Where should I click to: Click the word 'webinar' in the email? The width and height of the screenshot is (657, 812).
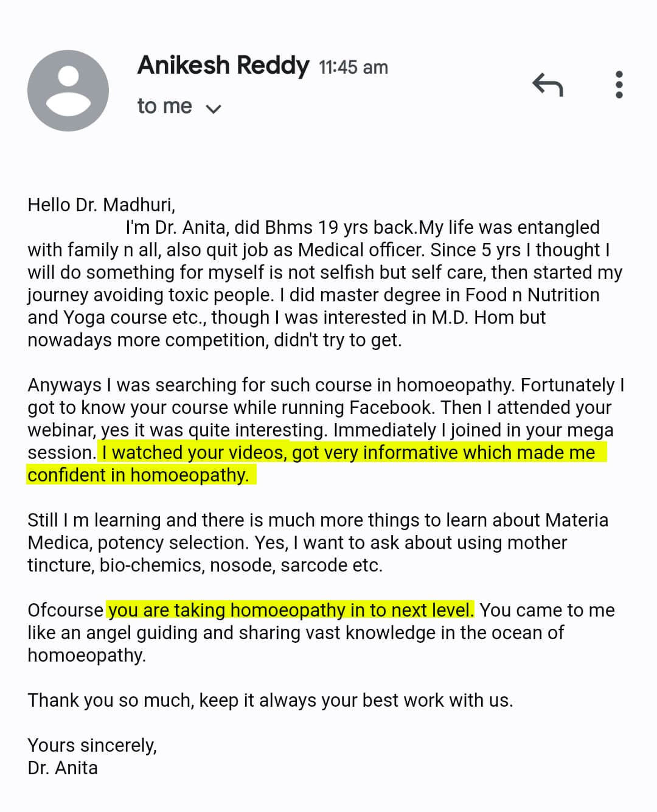point(61,430)
